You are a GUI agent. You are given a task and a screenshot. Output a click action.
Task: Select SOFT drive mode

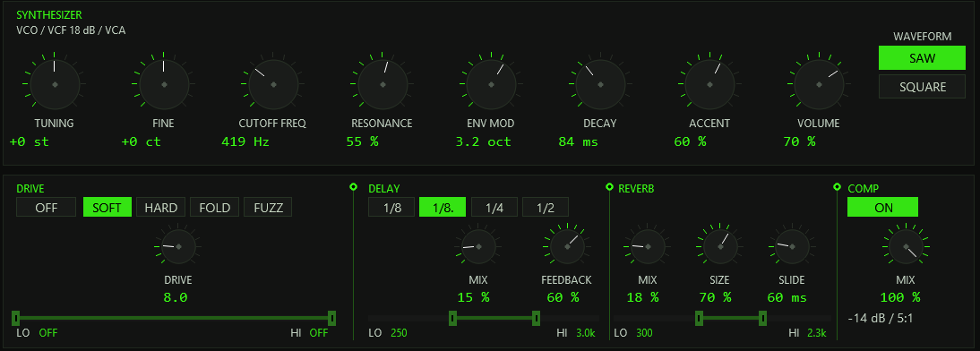pyautogui.click(x=107, y=208)
